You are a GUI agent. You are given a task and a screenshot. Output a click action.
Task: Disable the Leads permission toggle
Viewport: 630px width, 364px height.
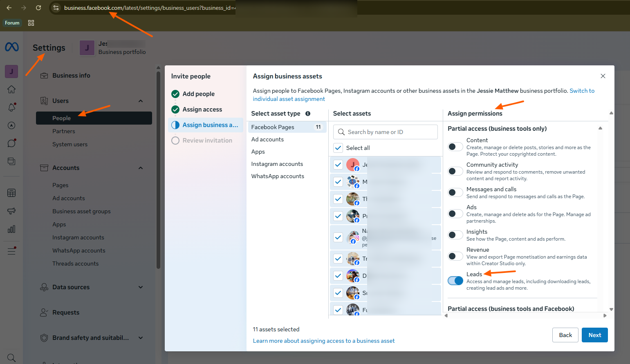click(x=455, y=281)
